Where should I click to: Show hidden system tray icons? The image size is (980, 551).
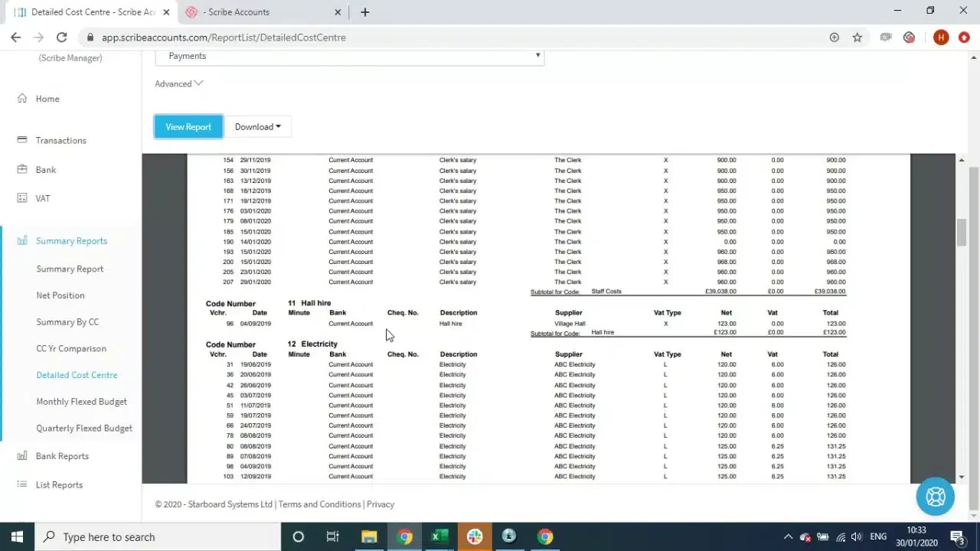coord(788,536)
